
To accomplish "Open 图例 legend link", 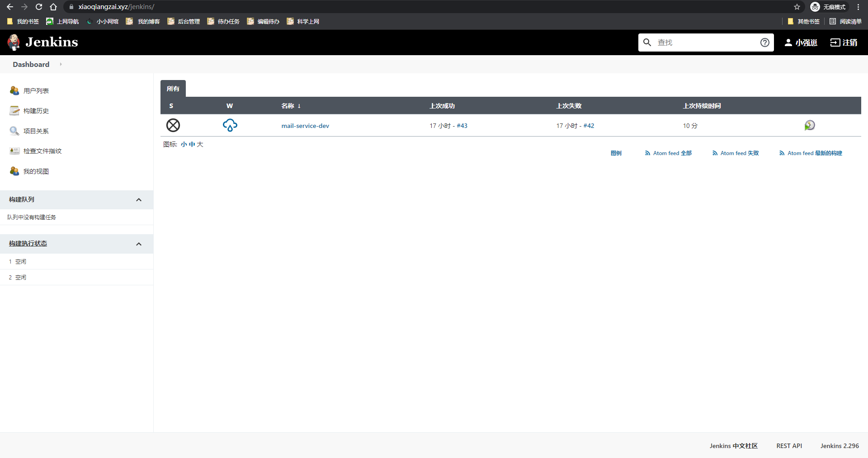I will [616, 153].
